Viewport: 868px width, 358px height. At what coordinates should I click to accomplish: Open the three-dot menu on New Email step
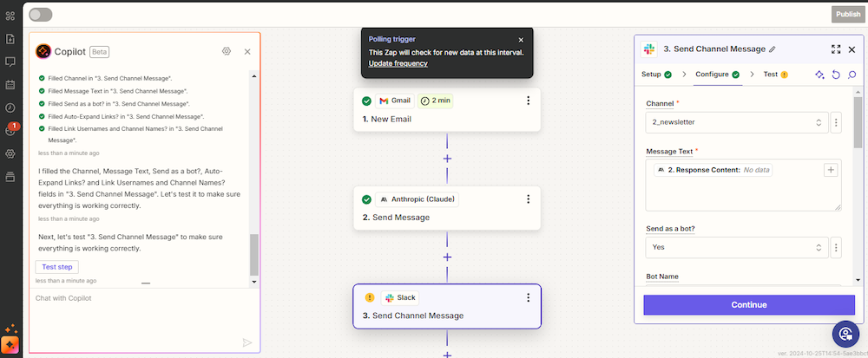(x=528, y=101)
